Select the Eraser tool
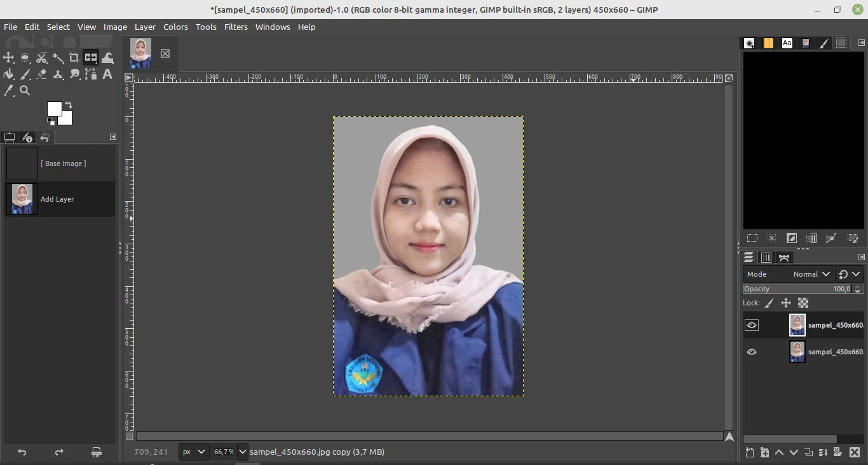The width and height of the screenshot is (868, 465). [42, 74]
